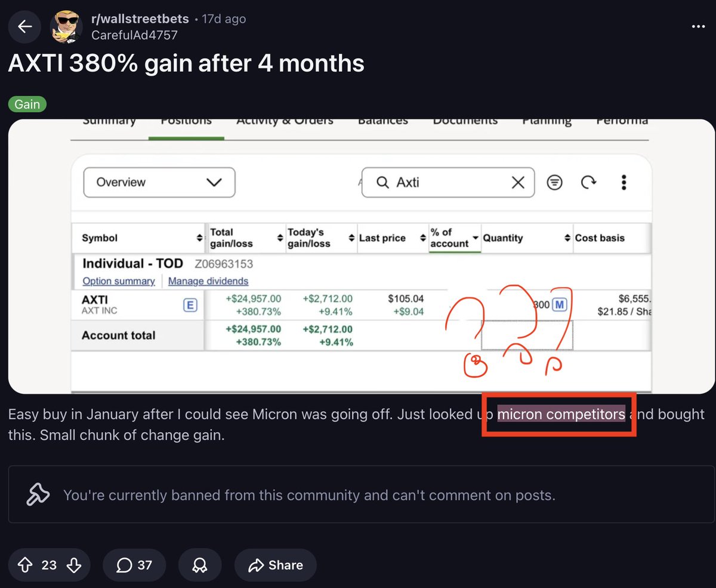
Task: Upvote the AXTI gain post
Action: coord(24,565)
